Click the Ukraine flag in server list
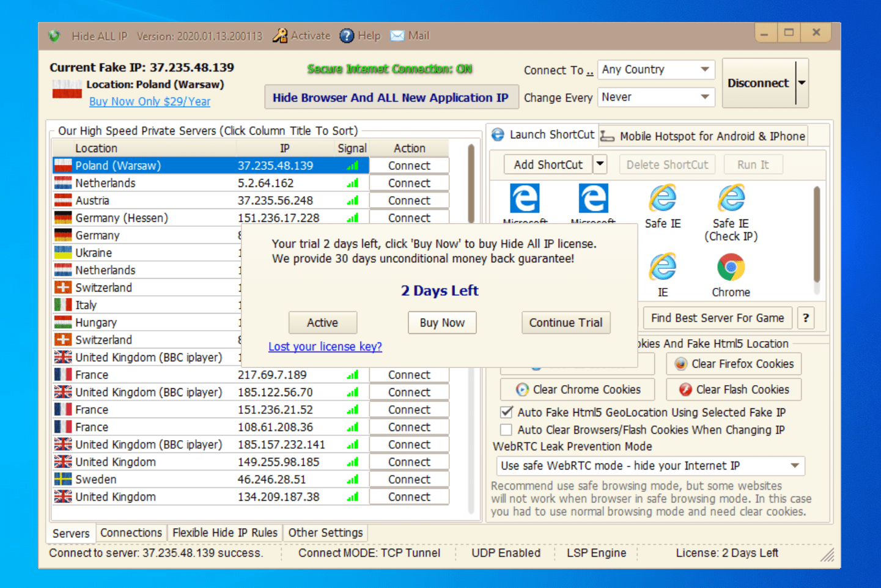881x588 pixels. click(x=63, y=252)
